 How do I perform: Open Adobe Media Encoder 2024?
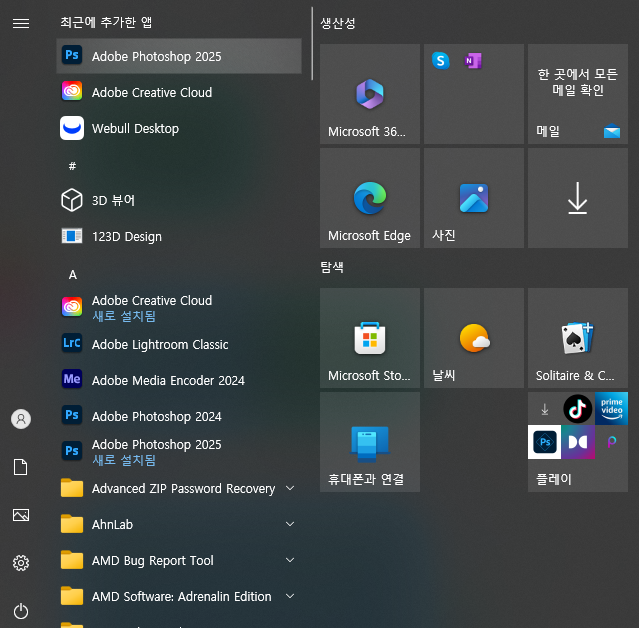click(x=179, y=380)
